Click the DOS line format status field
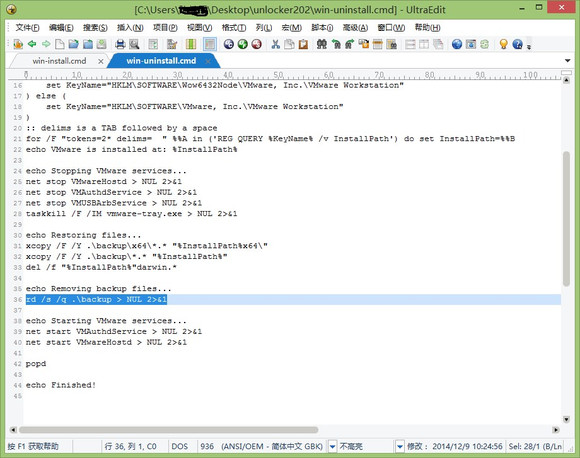580x458 pixels. tap(180, 447)
